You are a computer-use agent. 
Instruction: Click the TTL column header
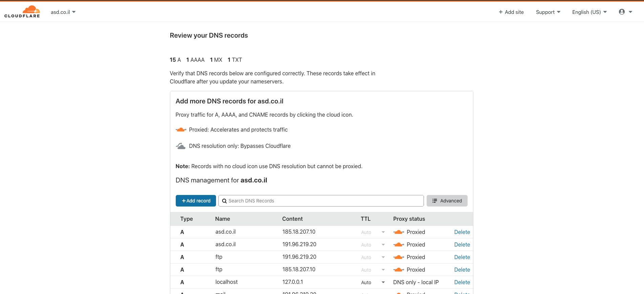pos(366,219)
